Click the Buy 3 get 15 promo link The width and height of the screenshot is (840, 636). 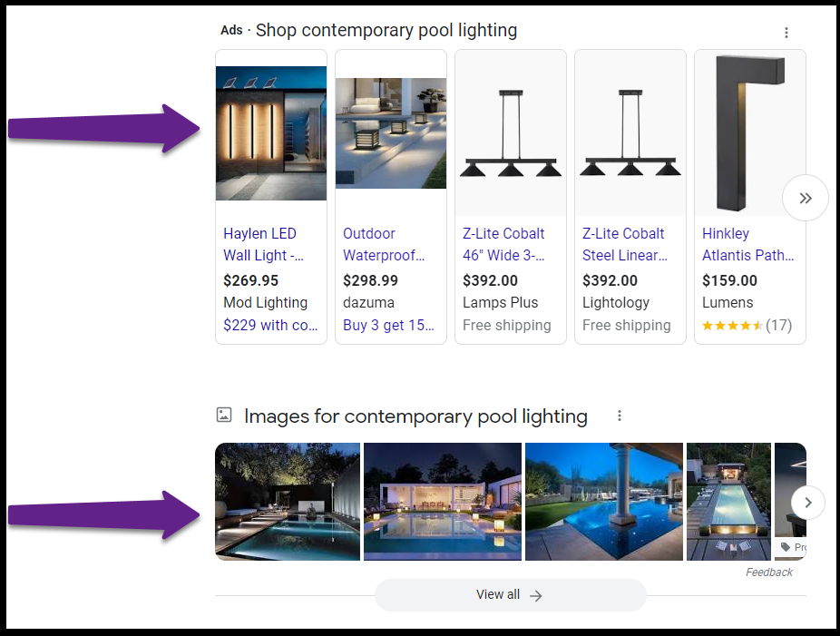(388, 325)
